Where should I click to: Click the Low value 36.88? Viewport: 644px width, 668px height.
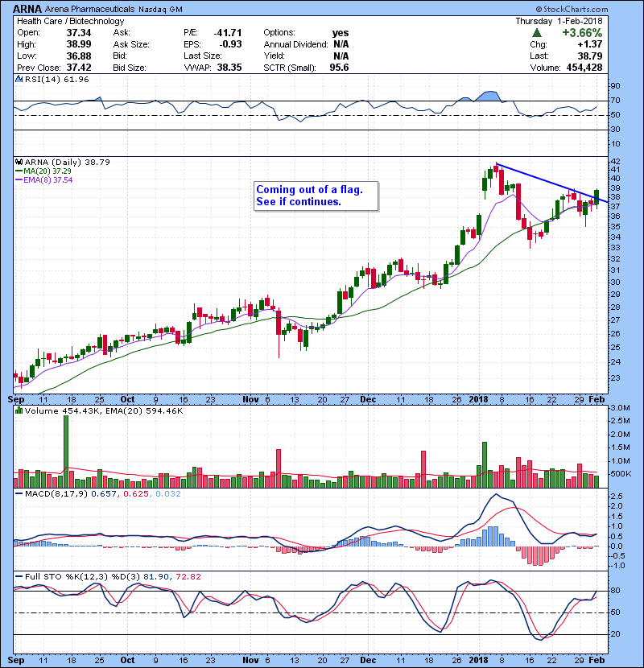79,56
